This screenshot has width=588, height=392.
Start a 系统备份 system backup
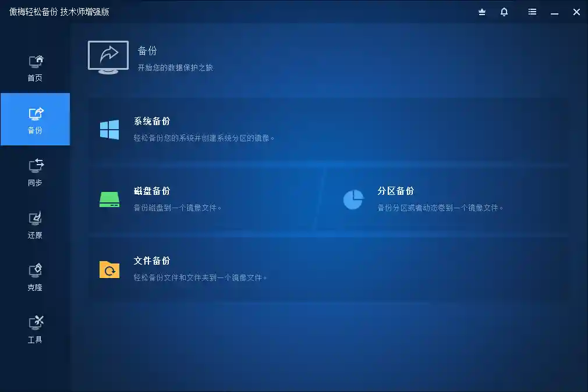[151, 122]
